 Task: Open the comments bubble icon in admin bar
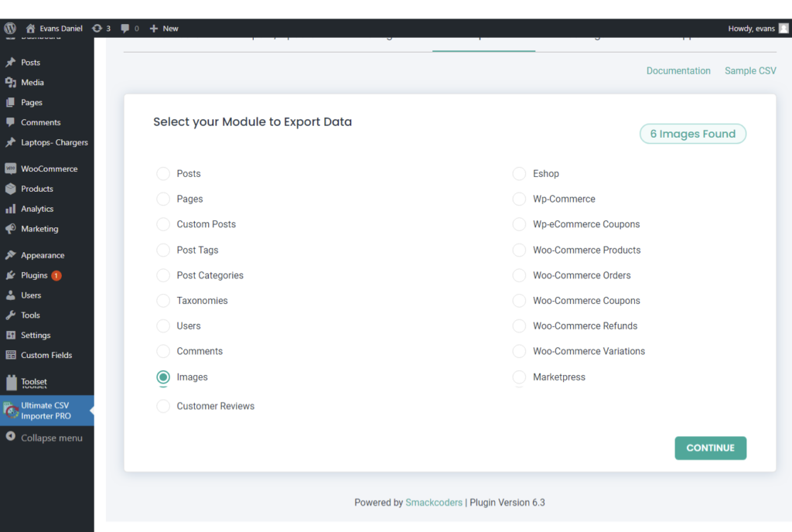coord(125,29)
